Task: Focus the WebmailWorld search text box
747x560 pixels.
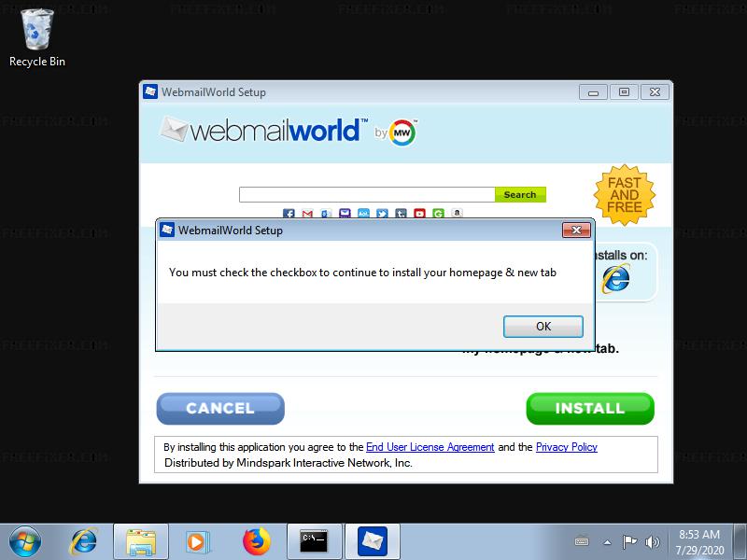Action: [367, 194]
